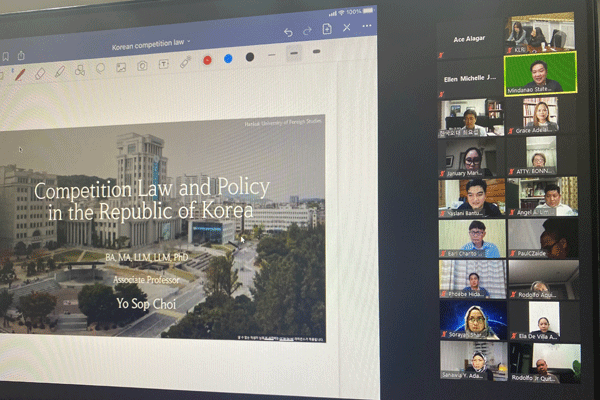Screen dimensions: 600x400
Task: Select the Rodolfo Jr Quit... video tile
Action: 546,362
